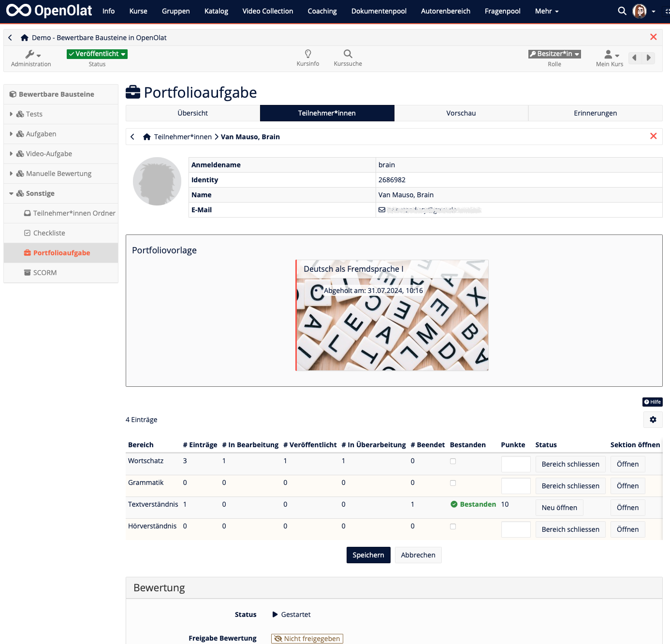Screen dimensions: 670x644
Task: Enter points for Wortschatz
Action: [x=515, y=464]
